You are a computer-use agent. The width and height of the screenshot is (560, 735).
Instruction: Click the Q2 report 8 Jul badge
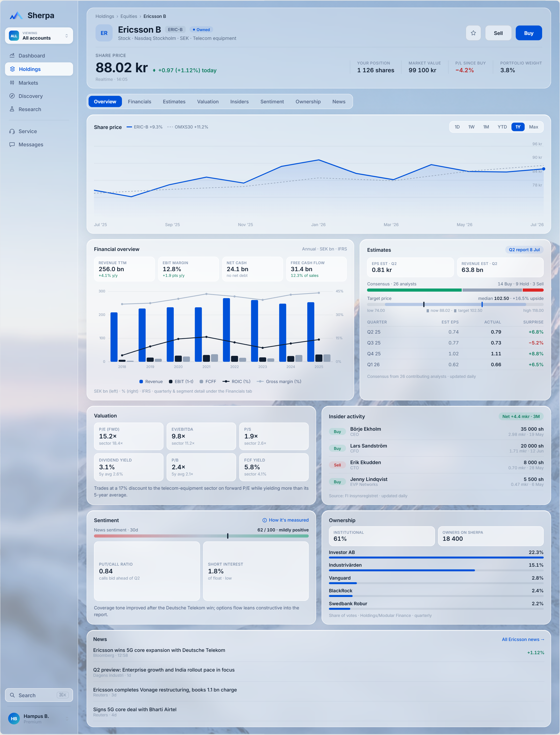(x=524, y=250)
